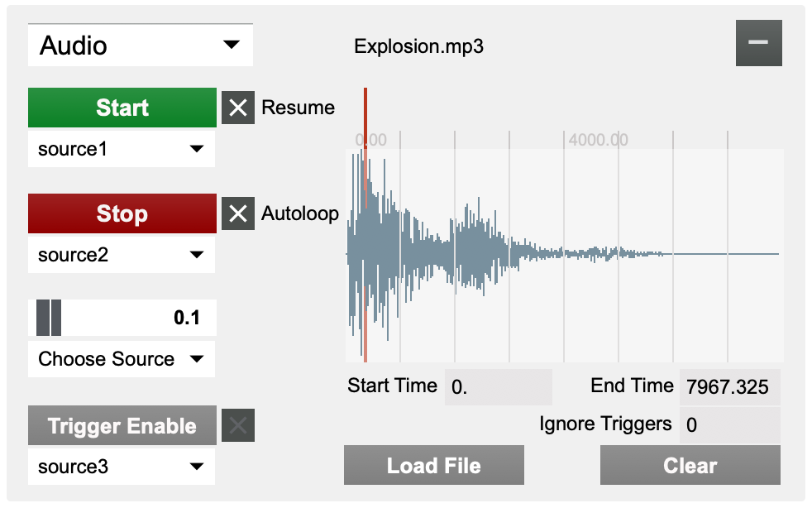Screen dimensions: 812x508
Task: Click the Ignore Triggers value field
Action: tap(729, 425)
